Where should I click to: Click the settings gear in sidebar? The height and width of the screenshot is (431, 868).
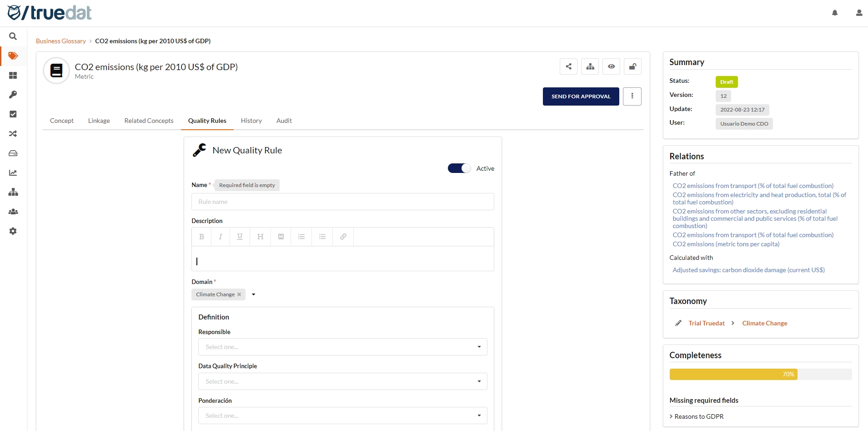(13, 231)
